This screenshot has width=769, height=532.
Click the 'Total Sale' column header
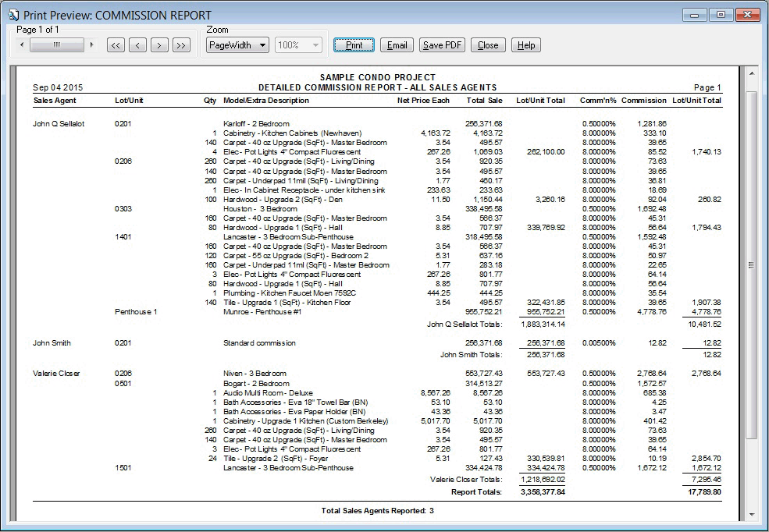coord(484,101)
